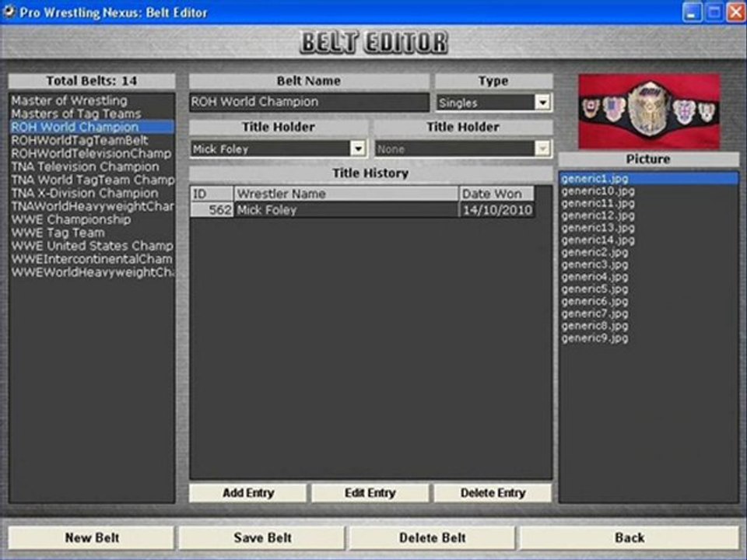The height and width of the screenshot is (560, 747).
Task: Select ROHWorldTelevisionChamp belt
Action: pyautogui.click(x=92, y=153)
